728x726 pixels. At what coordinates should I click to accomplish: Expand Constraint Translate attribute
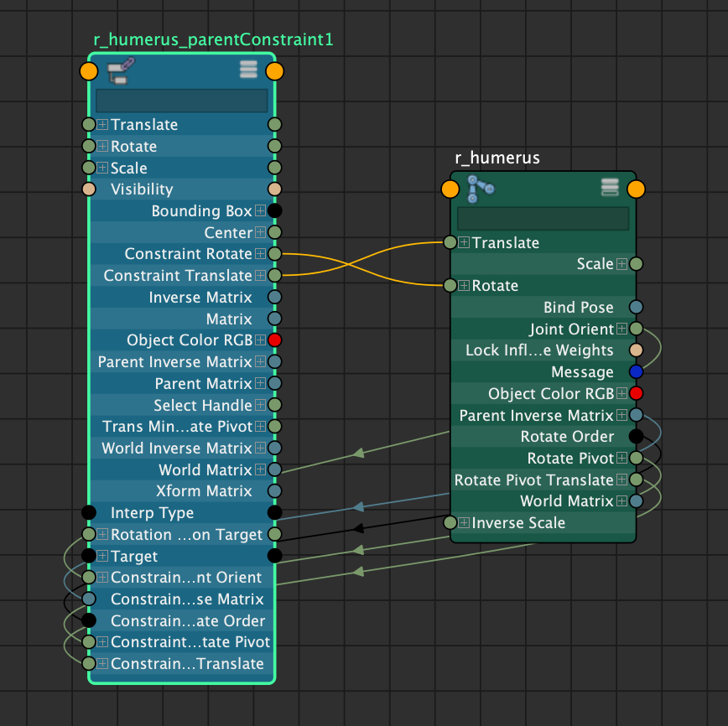tap(261, 275)
